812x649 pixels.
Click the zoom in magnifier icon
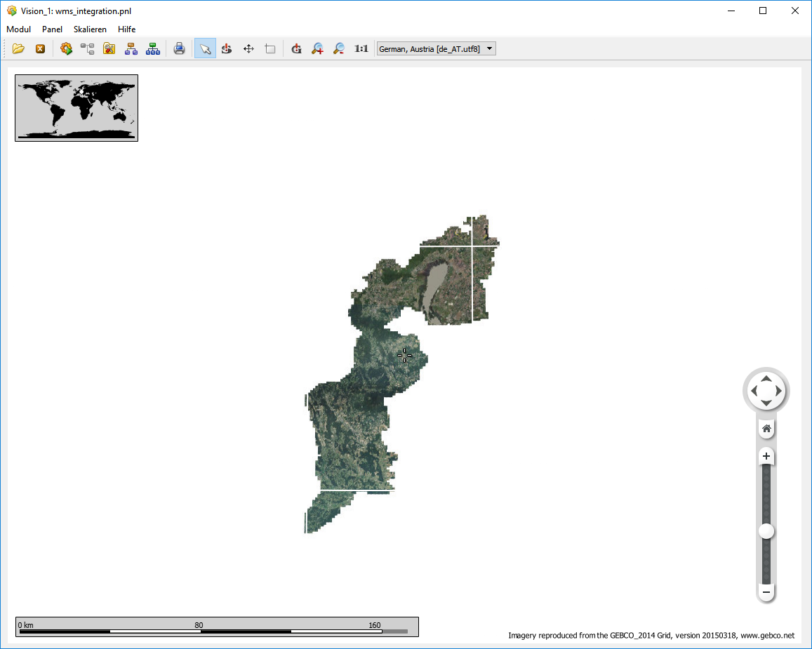[317, 48]
